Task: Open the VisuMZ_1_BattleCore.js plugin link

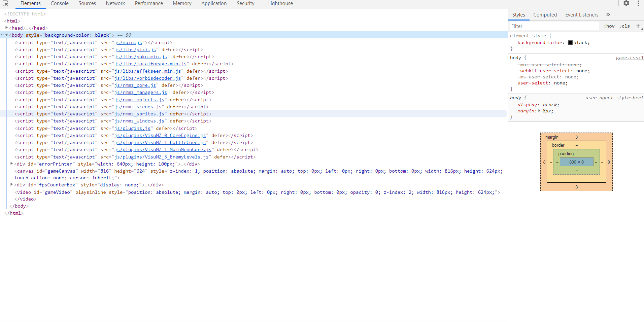Action: click(160, 142)
